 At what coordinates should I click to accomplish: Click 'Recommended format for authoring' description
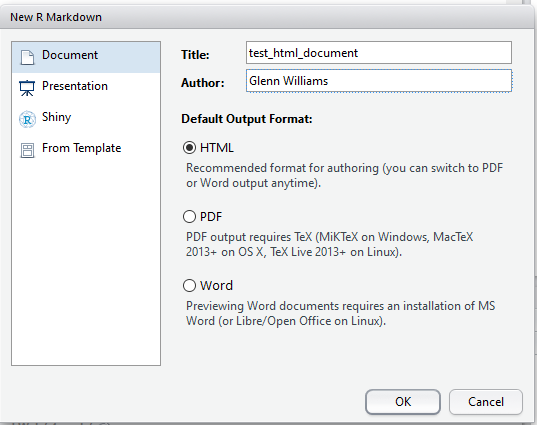click(344, 175)
